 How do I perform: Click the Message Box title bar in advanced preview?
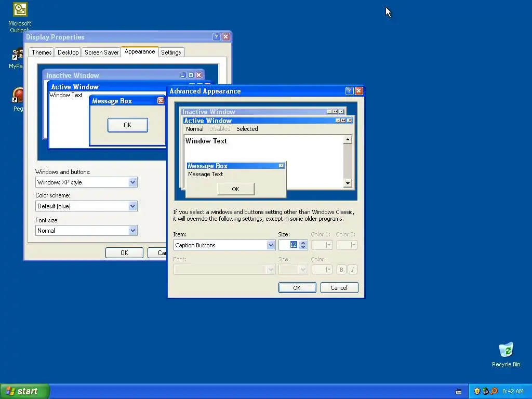tap(236, 166)
